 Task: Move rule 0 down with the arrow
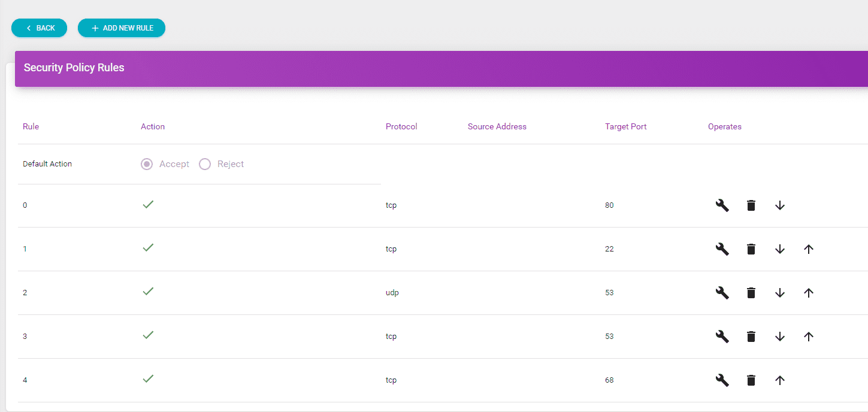pyautogui.click(x=779, y=205)
